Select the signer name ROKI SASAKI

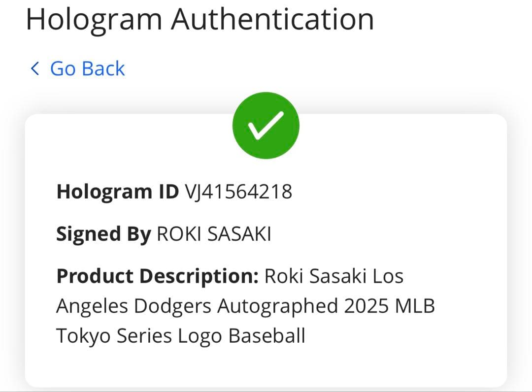214,234
